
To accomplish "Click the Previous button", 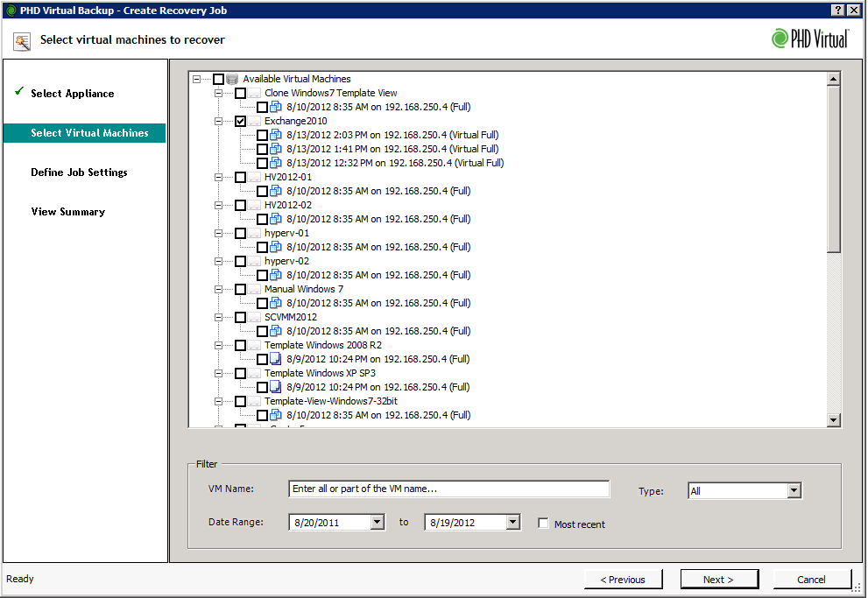I will [623, 580].
